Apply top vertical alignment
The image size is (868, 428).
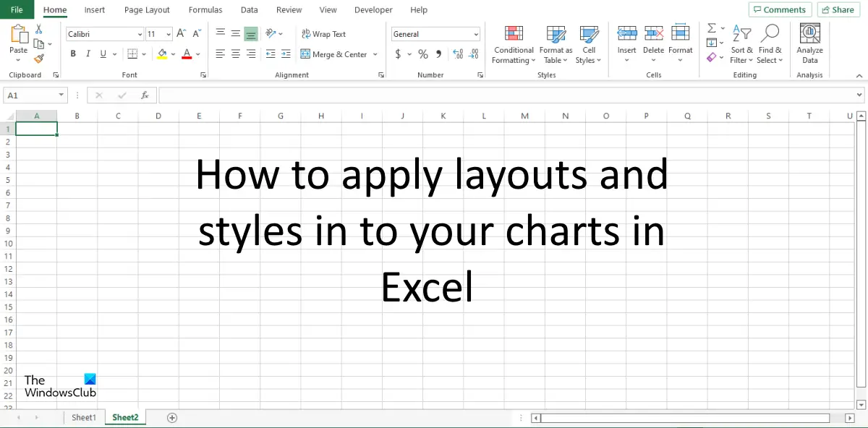point(221,33)
